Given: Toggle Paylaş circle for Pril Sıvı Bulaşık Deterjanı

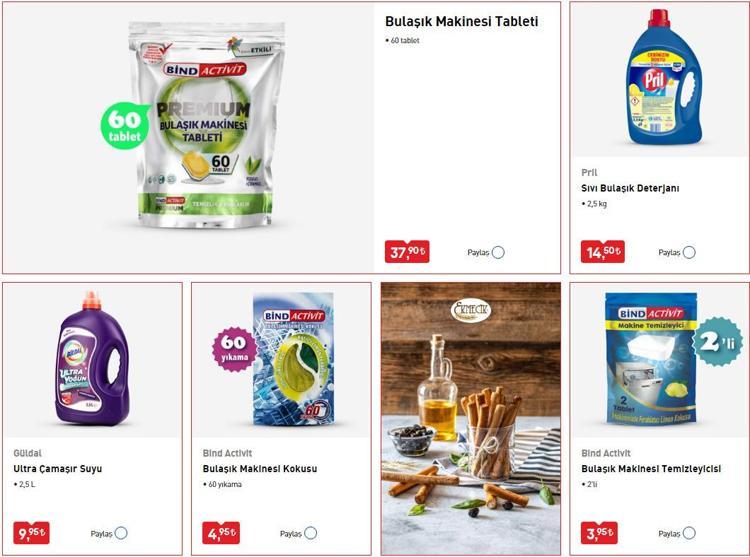Looking at the screenshot, I should (x=689, y=252).
